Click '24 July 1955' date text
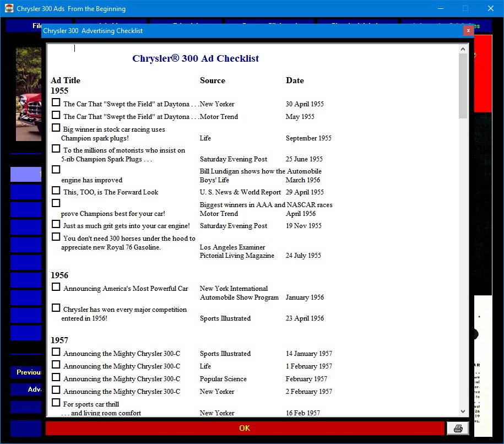 point(303,255)
